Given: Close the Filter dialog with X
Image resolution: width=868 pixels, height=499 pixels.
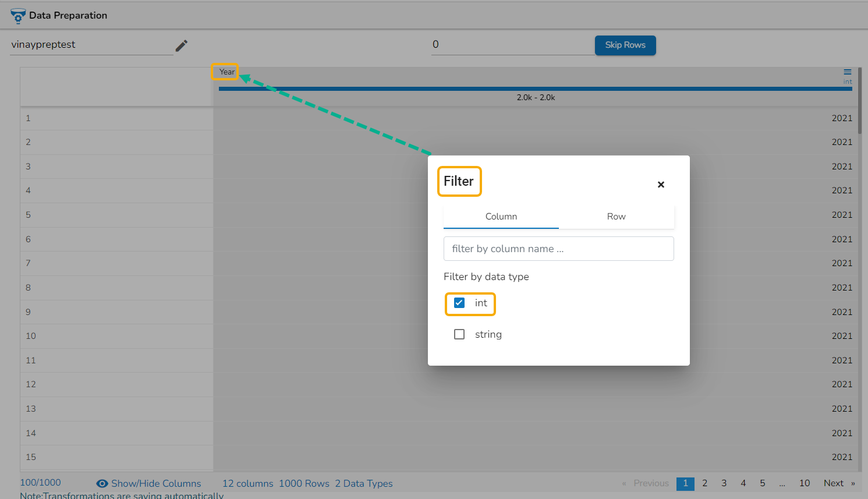Looking at the screenshot, I should tap(661, 185).
